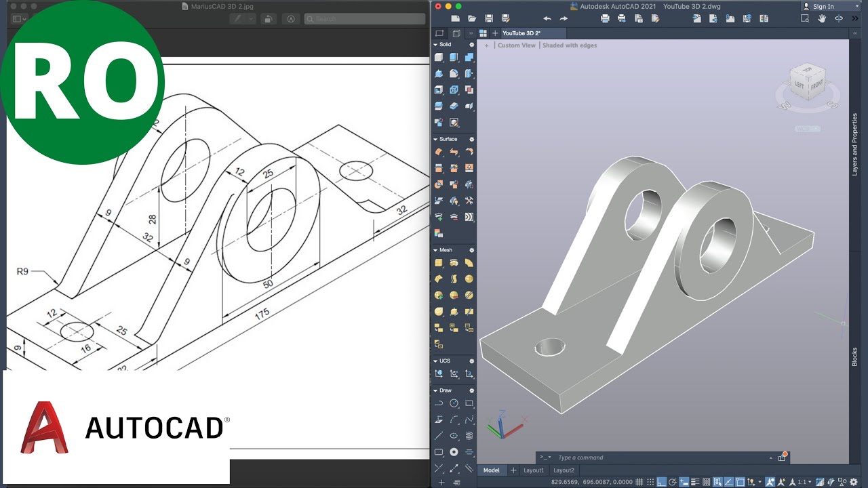The height and width of the screenshot is (488, 868).
Task: Click the Save As icon with pencil
Action: click(505, 18)
